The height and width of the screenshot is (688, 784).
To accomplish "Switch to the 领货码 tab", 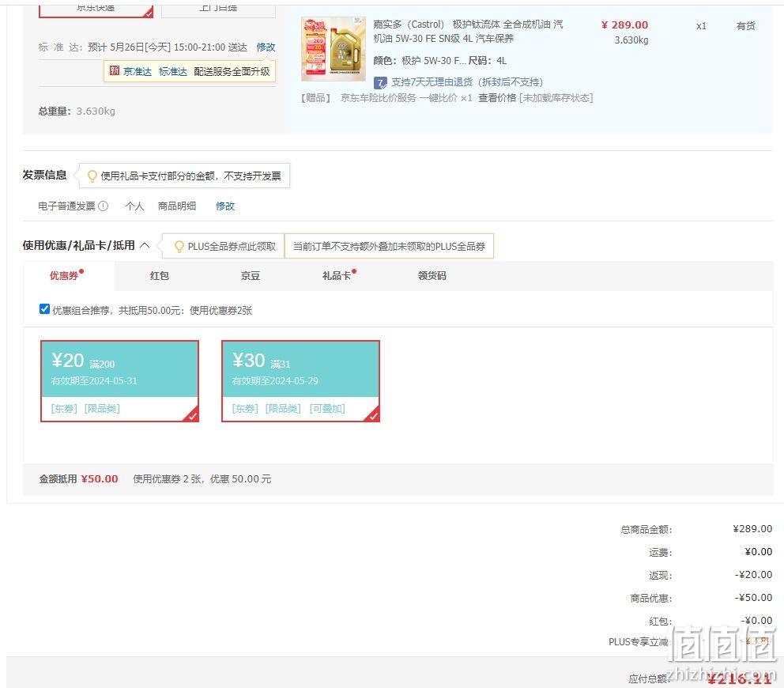I will click(x=432, y=276).
